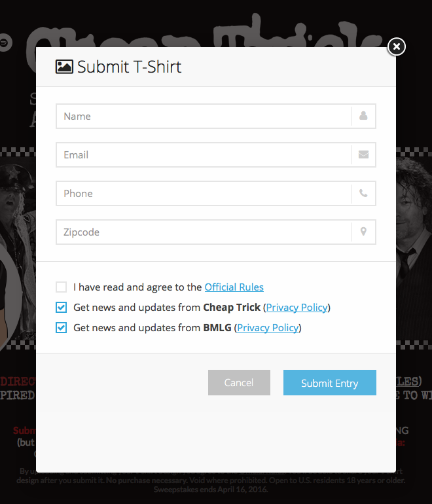The width and height of the screenshot is (432, 504).
Task: Focus the Name input field
Action: point(204,116)
